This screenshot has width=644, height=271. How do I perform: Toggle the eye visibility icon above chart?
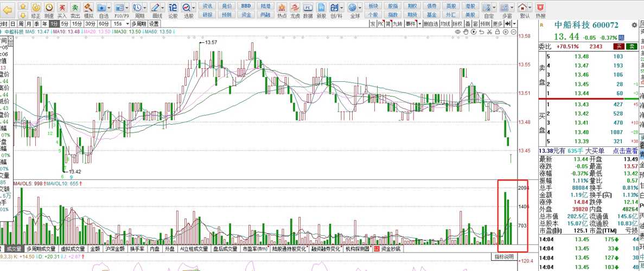click(458, 32)
